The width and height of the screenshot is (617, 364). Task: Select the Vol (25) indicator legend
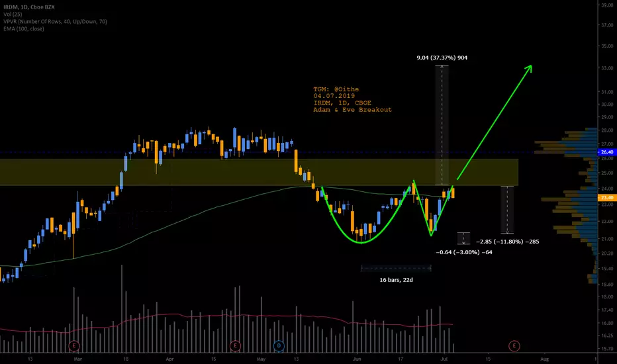13,14
